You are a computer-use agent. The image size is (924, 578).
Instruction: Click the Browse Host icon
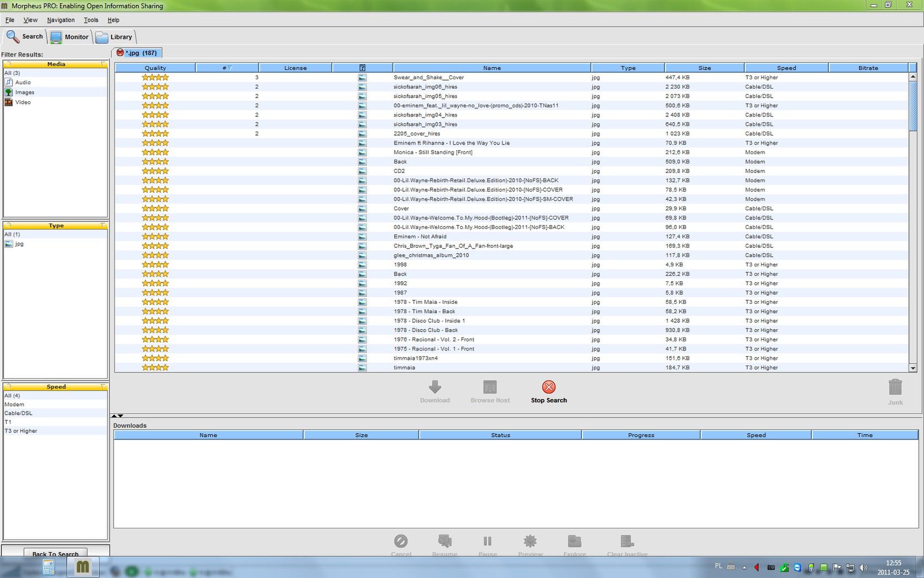pos(490,387)
